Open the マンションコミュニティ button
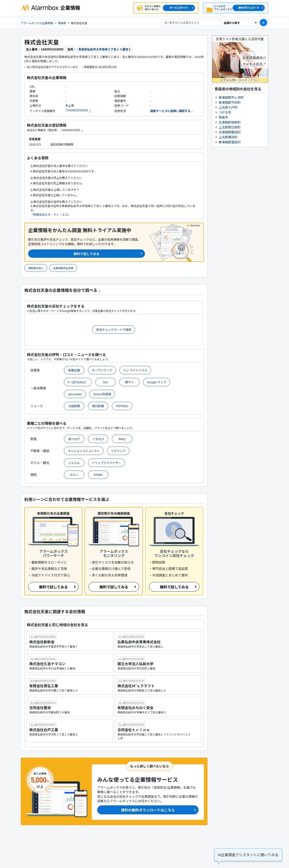 (x=84, y=451)
